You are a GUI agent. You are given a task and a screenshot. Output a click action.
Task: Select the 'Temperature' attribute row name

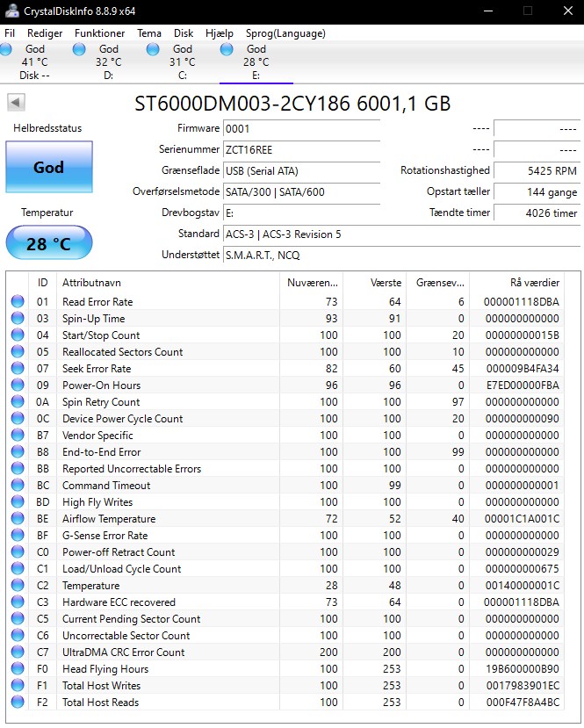[x=91, y=586]
